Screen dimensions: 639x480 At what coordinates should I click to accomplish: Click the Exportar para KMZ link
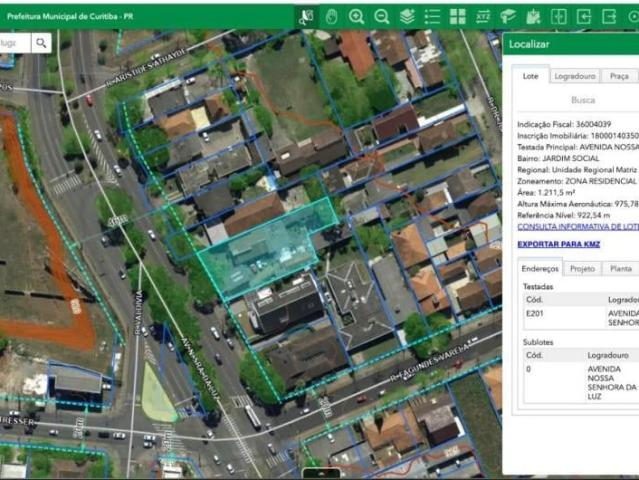[x=559, y=244]
